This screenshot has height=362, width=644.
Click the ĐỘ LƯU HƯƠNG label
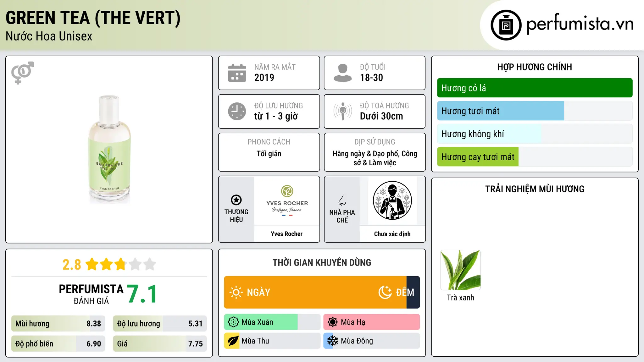[x=279, y=106]
